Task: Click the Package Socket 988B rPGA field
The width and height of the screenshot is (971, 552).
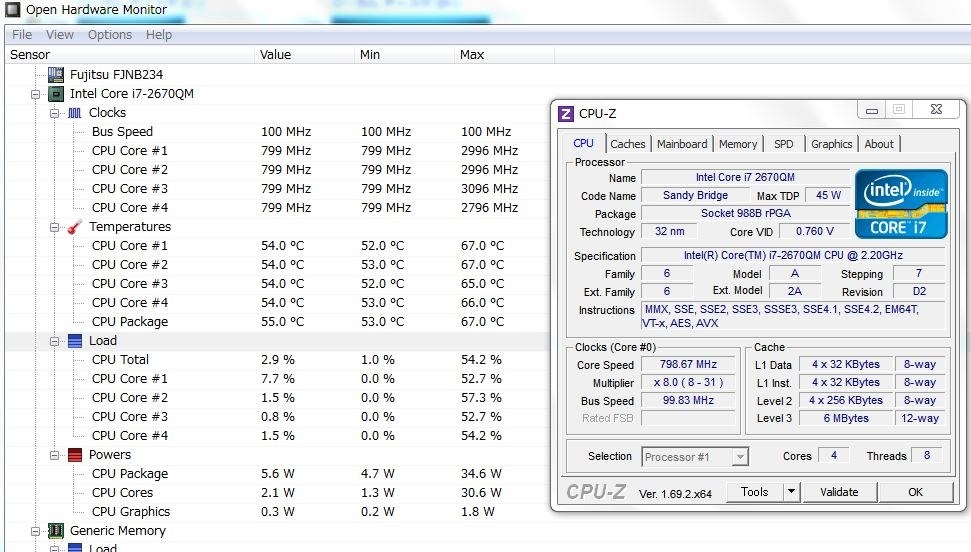Action: click(x=746, y=214)
